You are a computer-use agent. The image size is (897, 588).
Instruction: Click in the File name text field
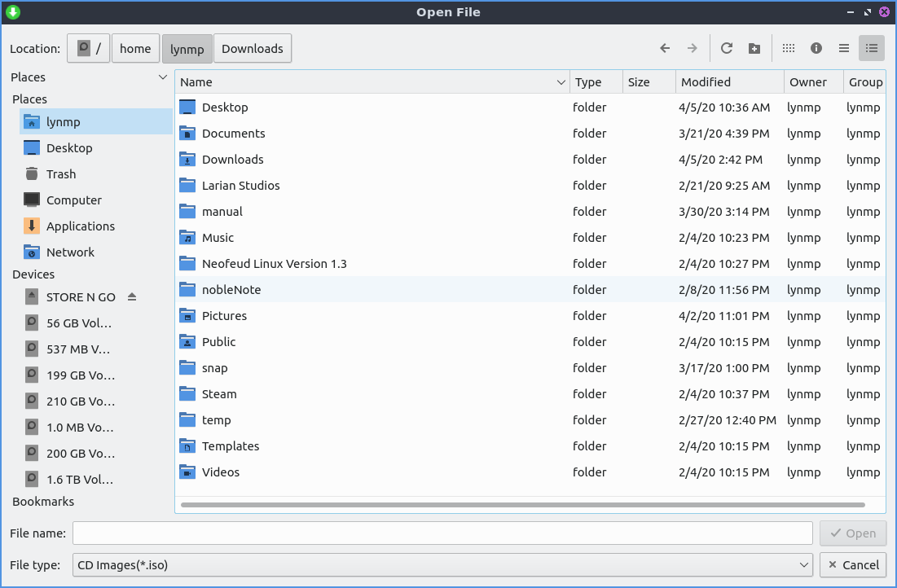[x=442, y=533]
